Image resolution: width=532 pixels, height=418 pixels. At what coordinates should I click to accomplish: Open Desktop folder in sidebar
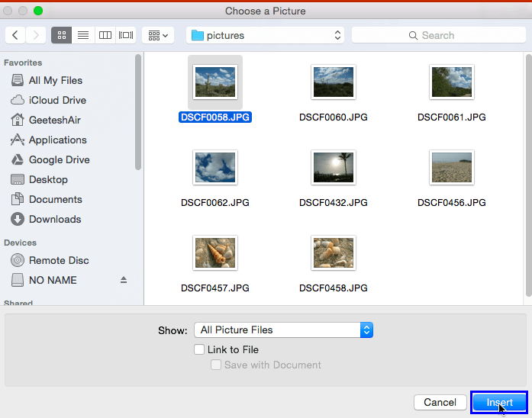pos(48,180)
